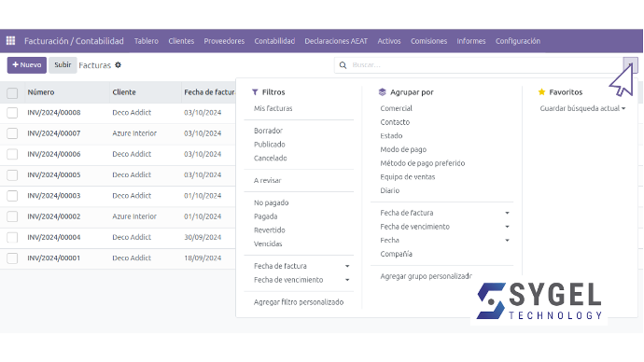Group by Equipo de ventas
The height and width of the screenshot is (362, 644).
[408, 177]
